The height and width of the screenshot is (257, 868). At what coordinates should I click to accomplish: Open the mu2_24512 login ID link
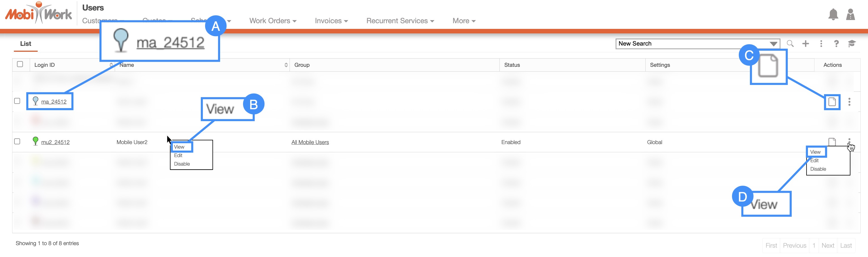click(55, 142)
